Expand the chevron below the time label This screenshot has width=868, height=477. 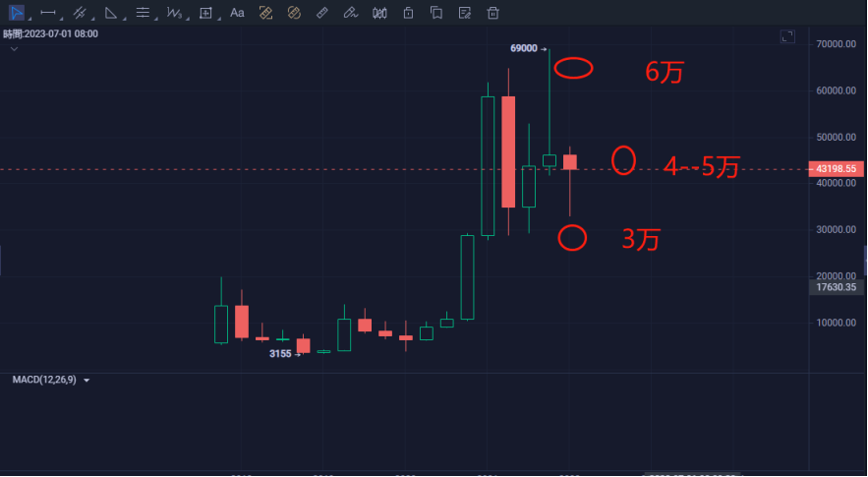click(x=15, y=49)
